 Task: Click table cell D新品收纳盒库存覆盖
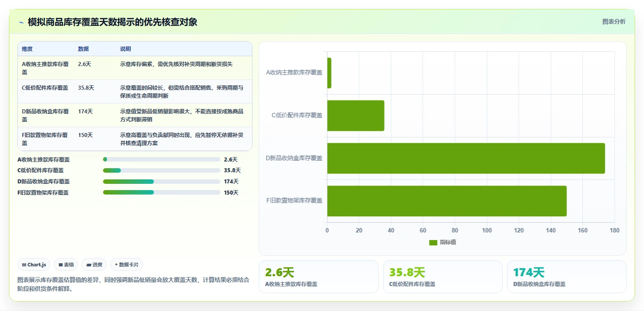point(45,115)
